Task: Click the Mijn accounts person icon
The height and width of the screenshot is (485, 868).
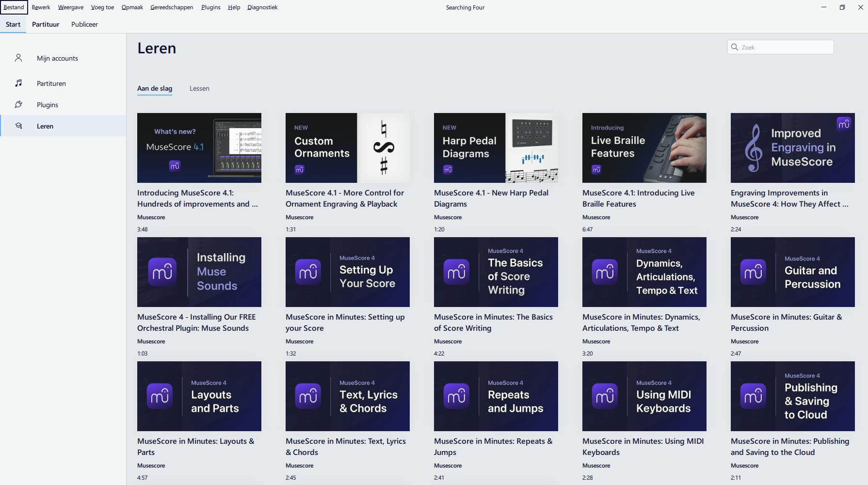Action: 18,58
